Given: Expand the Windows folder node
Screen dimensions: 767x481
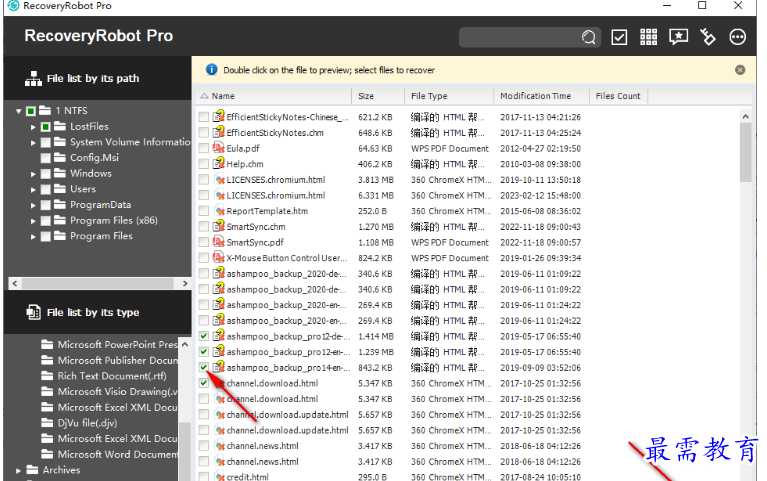Looking at the screenshot, I should click(x=33, y=174).
